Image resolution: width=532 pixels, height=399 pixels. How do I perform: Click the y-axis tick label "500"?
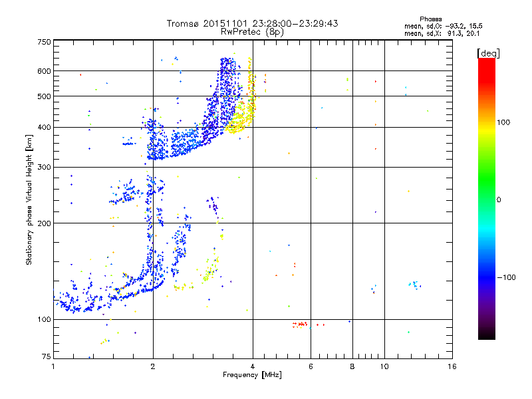pos(44,96)
